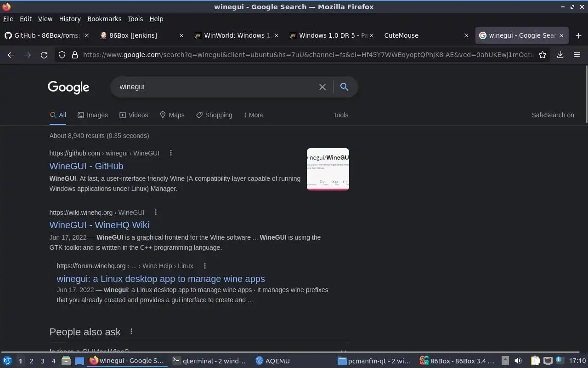Open the notification tray icon beside the clock

coord(559,360)
